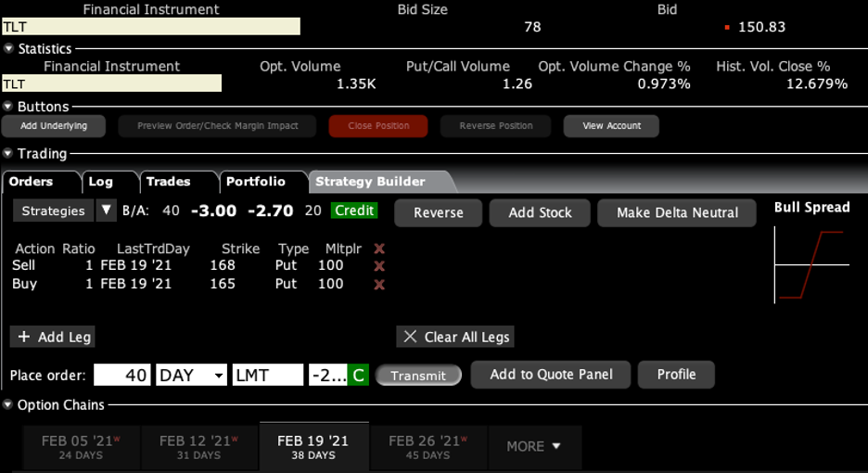The height and width of the screenshot is (473, 868).
Task: Remove the Sell 168 Put leg
Action: [x=379, y=266]
